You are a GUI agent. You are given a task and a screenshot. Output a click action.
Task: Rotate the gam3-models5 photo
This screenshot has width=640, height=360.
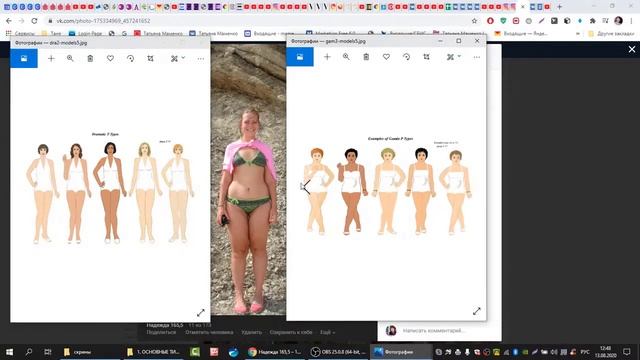click(x=407, y=57)
